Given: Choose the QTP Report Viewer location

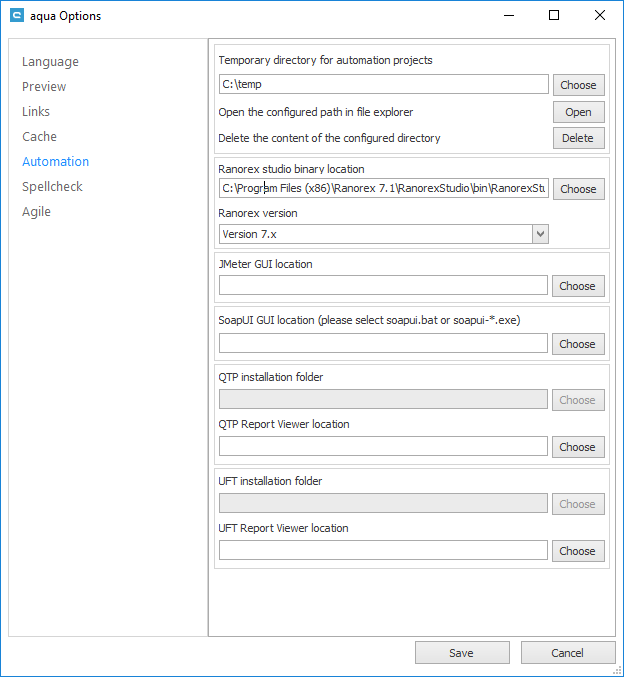Looking at the screenshot, I should pyautogui.click(x=578, y=447).
